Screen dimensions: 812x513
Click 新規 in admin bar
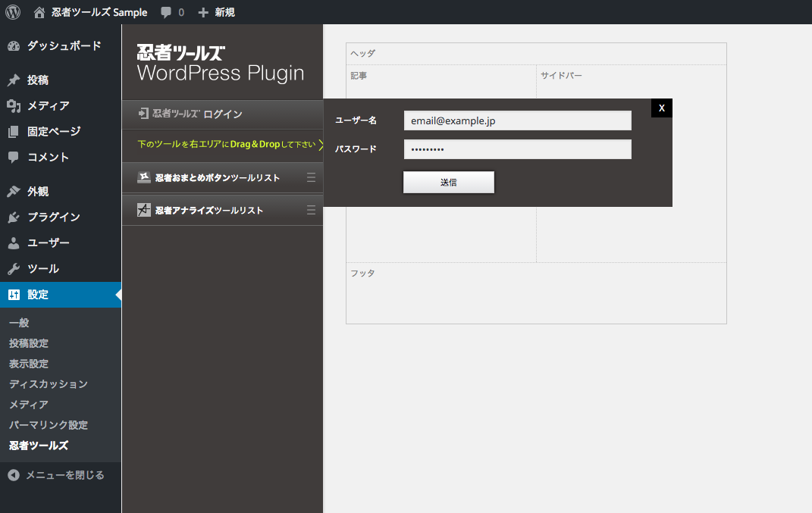pos(224,12)
